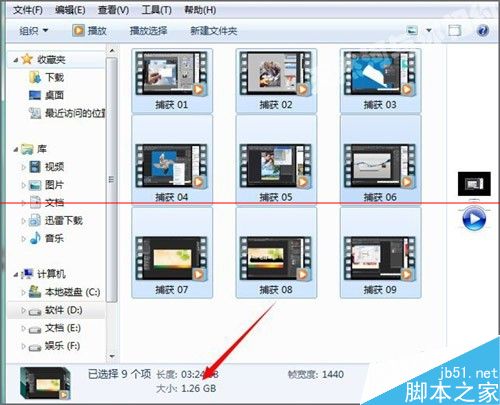Select video 捕获 02 thumbnail

tap(276, 80)
